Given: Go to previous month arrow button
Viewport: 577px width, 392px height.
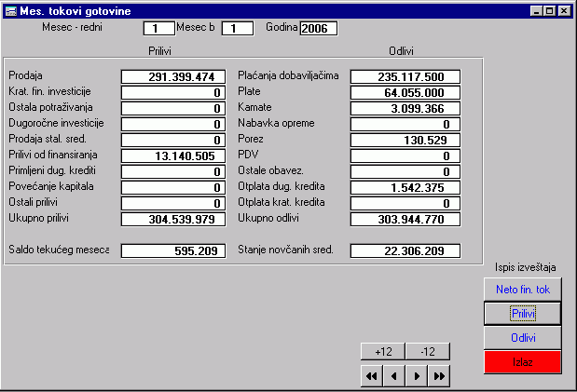Looking at the screenshot, I should [x=394, y=376].
